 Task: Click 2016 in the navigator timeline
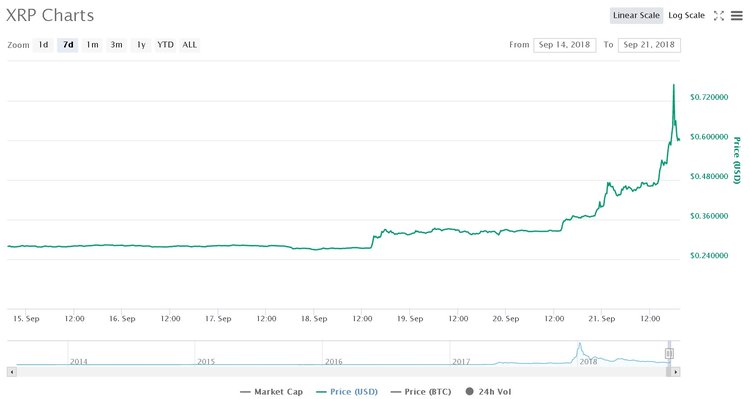[x=333, y=362]
